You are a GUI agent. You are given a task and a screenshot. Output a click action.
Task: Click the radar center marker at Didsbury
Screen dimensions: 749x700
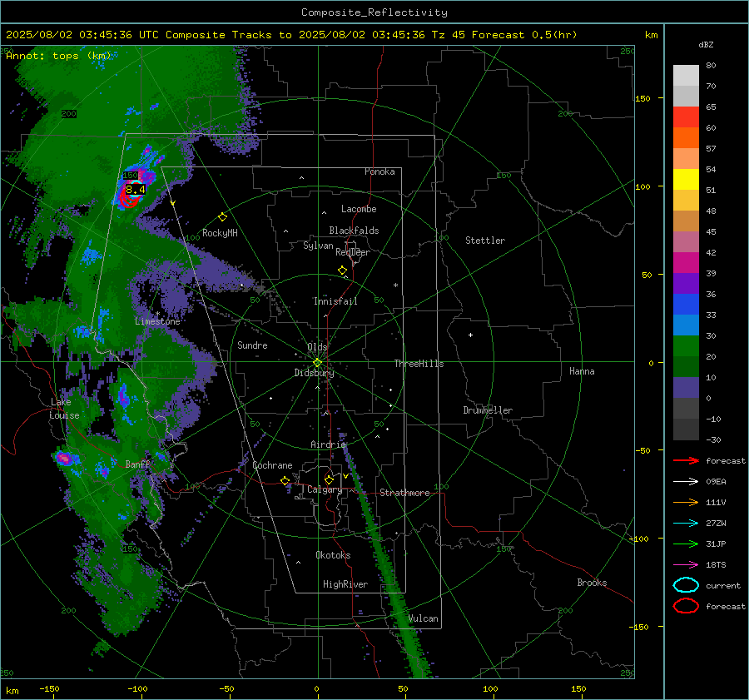(318, 363)
